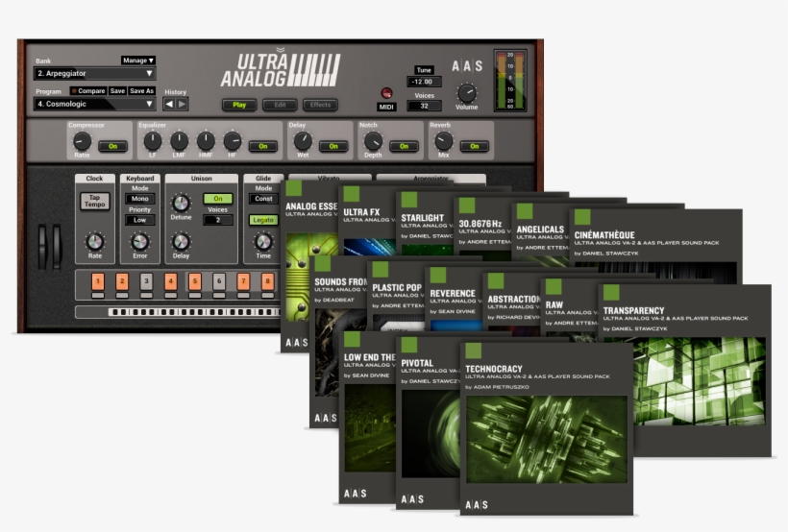Screen dimensions: 788x532
Task: Click the modulation wheel
Action: [x=57, y=246]
